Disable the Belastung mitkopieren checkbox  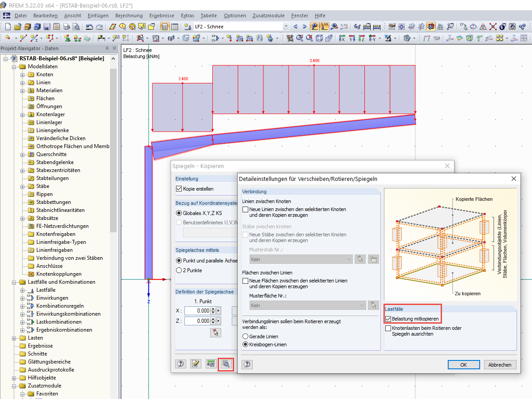[388, 319]
